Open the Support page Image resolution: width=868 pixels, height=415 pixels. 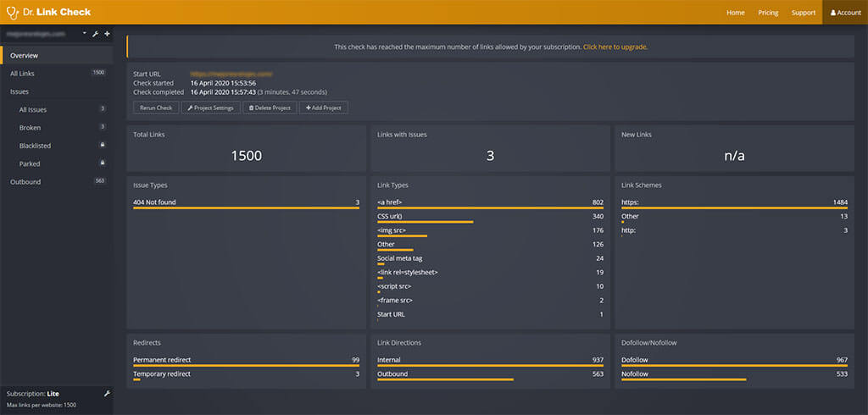pos(804,12)
